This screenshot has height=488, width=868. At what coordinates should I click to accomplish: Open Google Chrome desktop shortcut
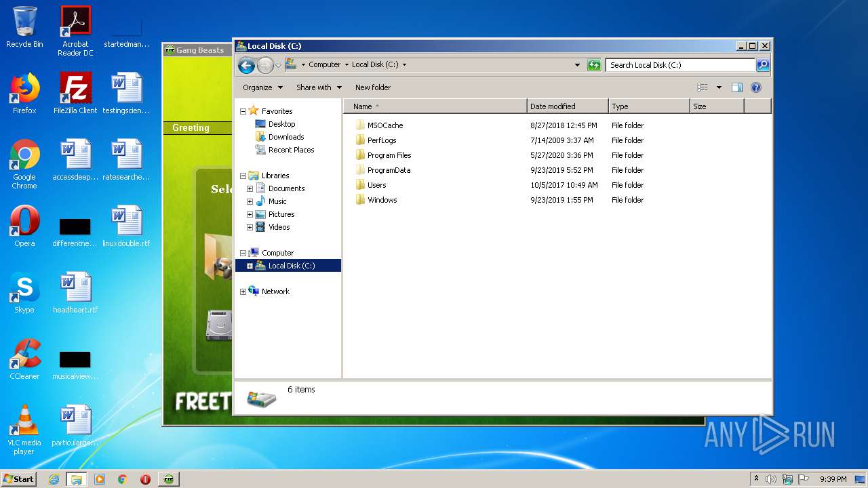coord(24,164)
